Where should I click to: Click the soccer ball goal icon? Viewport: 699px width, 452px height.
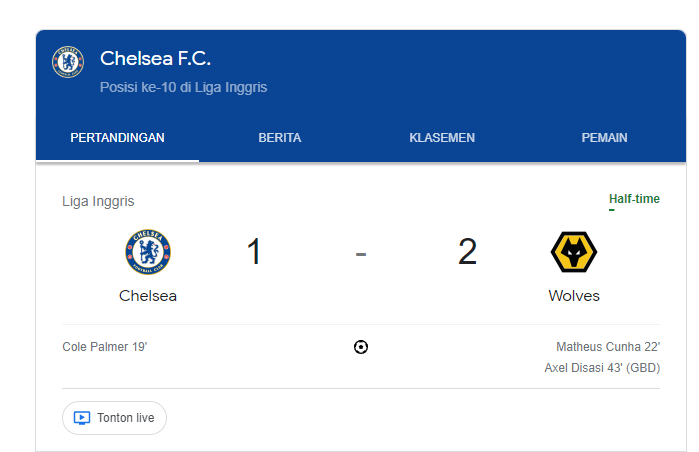(x=361, y=347)
